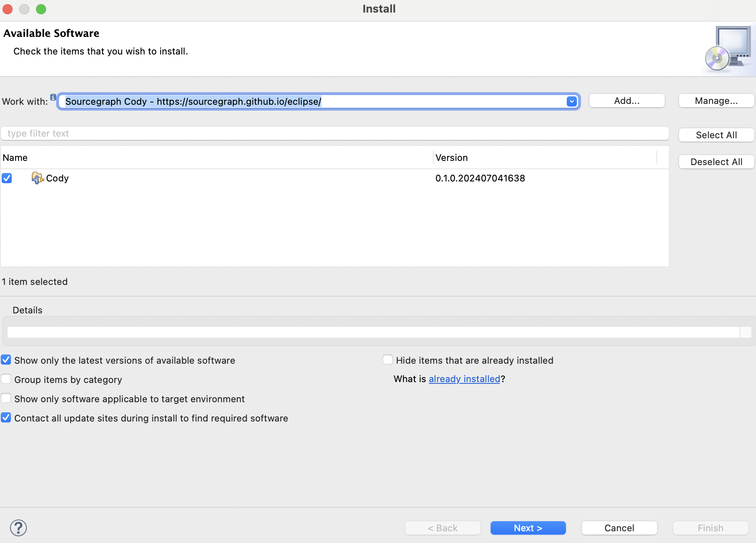Click Deselect All button
This screenshot has width=756, height=543.
(716, 162)
